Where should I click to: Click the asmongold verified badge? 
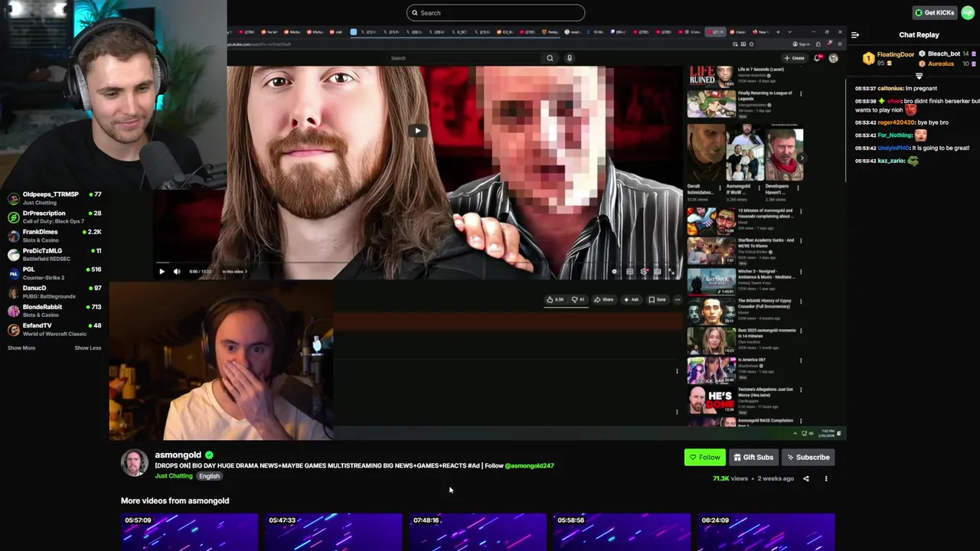[209, 455]
